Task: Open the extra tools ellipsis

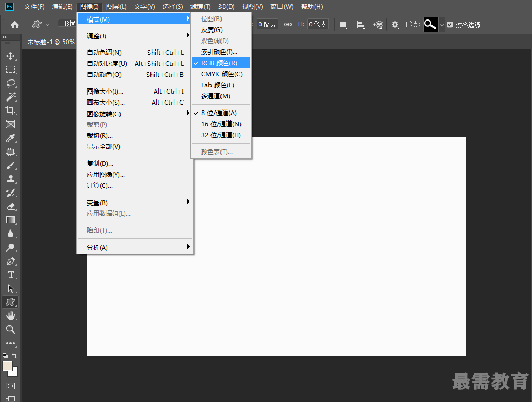Action: tap(11, 343)
